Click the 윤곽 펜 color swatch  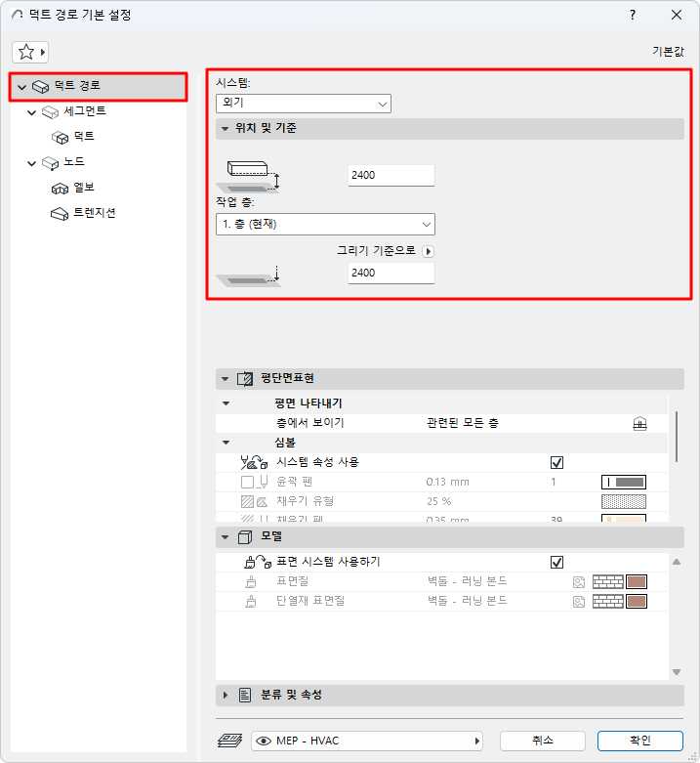pos(624,482)
